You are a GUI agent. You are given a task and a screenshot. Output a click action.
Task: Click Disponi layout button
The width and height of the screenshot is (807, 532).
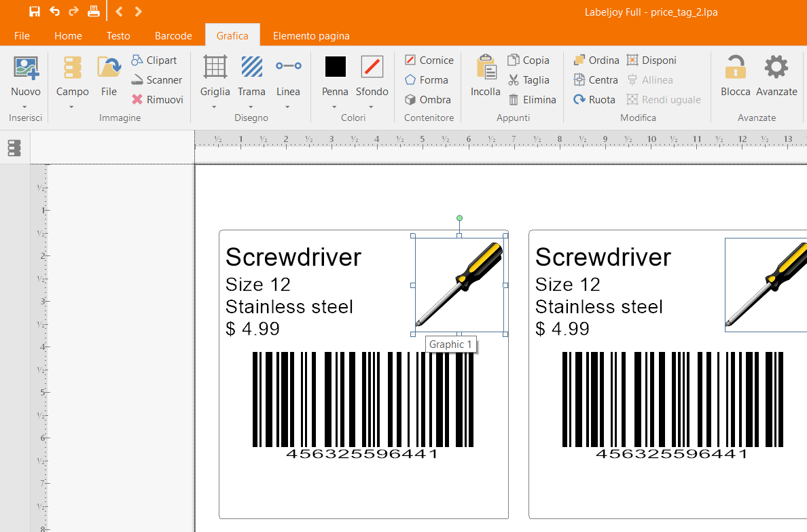coord(651,60)
